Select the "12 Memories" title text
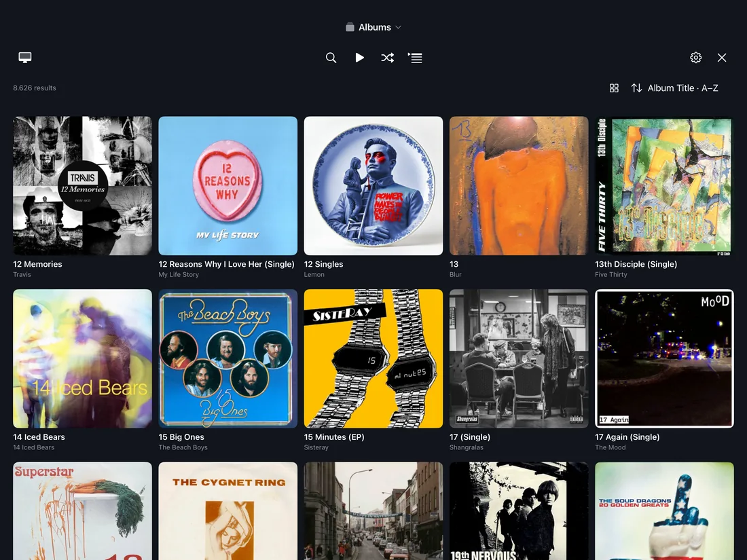 pos(37,264)
